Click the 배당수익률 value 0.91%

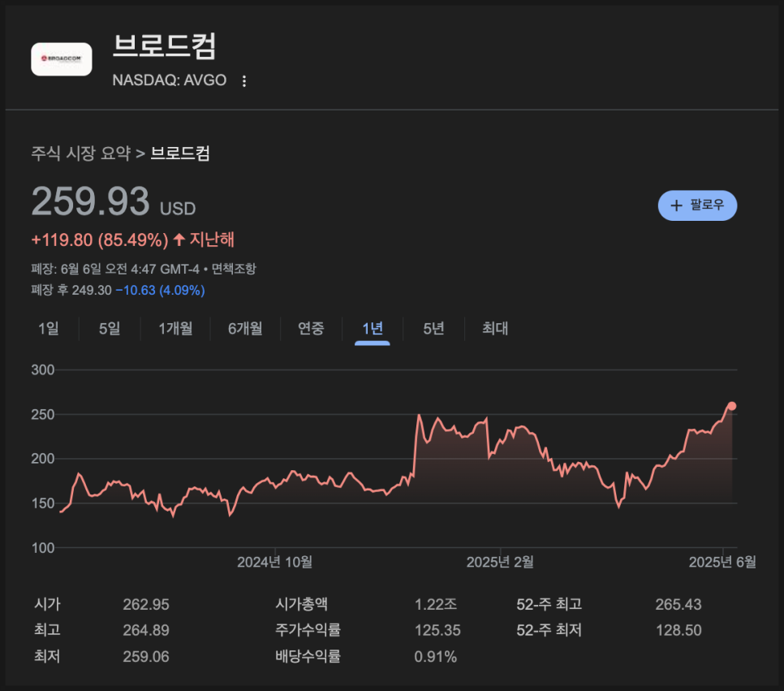point(436,656)
